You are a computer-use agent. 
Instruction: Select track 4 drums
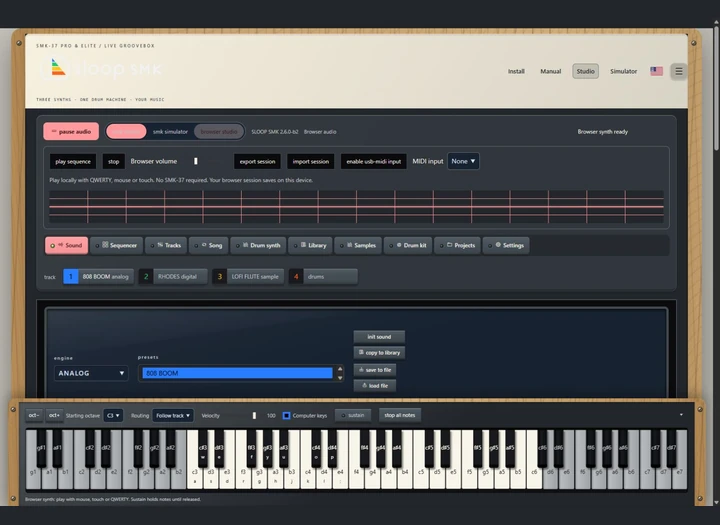tap(323, 277)
